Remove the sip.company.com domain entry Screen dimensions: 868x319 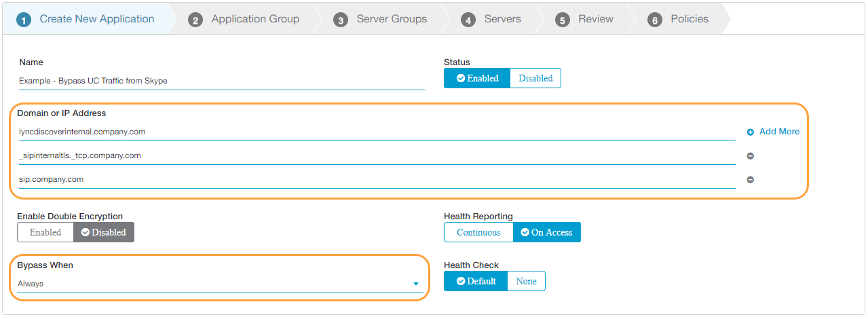click(x=751, y=180)
